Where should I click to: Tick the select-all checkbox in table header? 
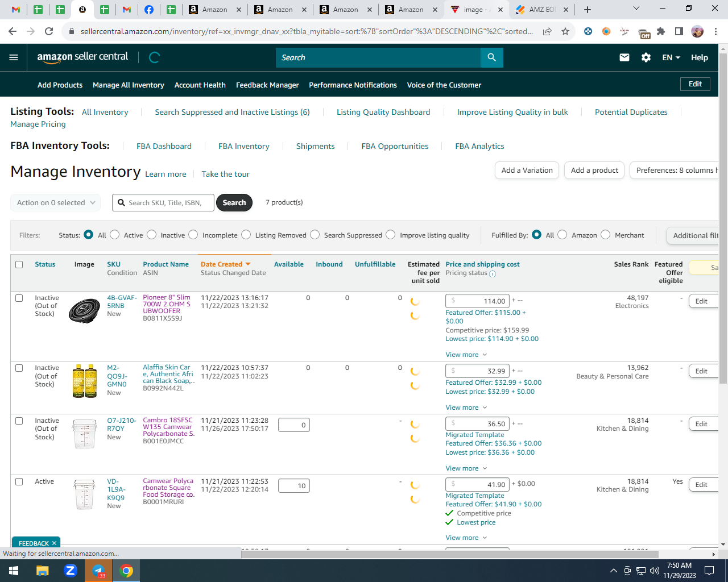click(x=19, y=264)
